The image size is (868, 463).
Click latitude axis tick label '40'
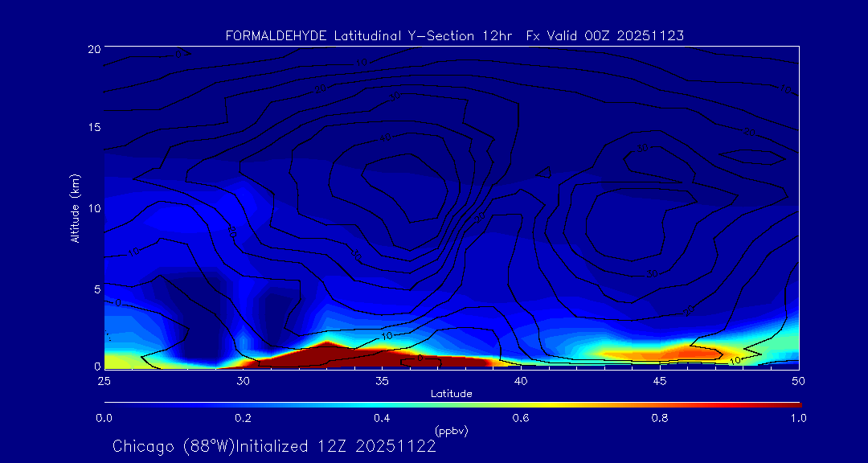pos(520,381)
